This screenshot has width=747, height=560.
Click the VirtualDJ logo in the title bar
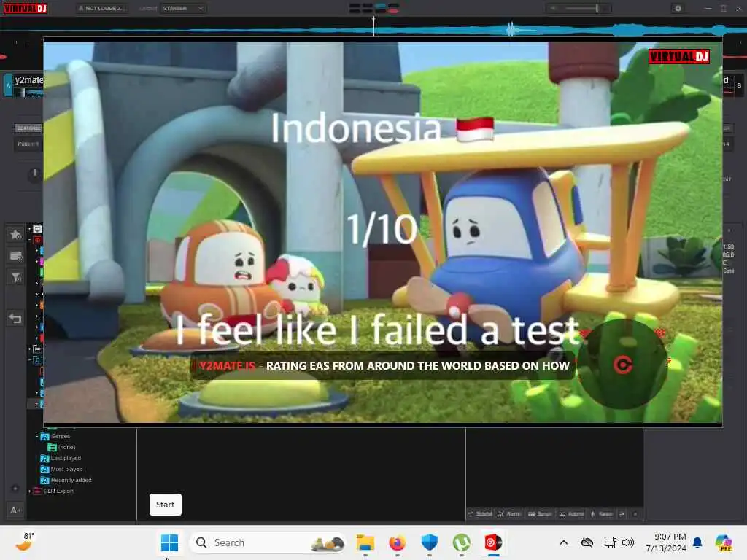pyautogui.click(x=26, y=8)
